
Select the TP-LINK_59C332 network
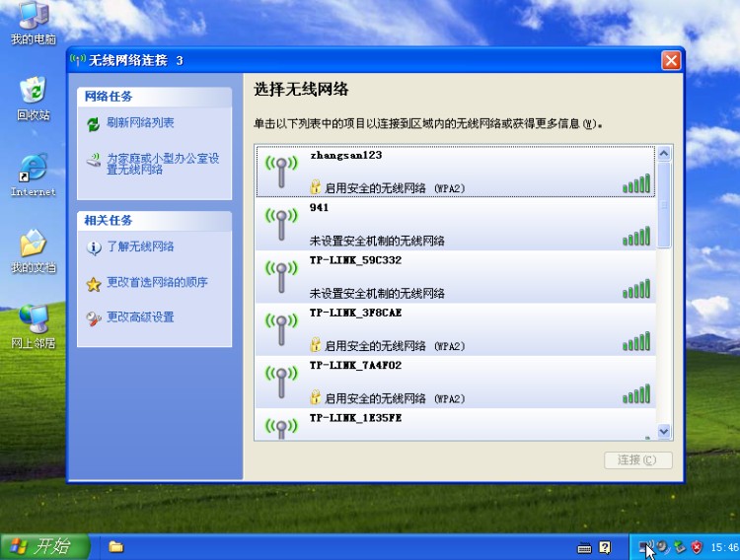pos(454,276)
